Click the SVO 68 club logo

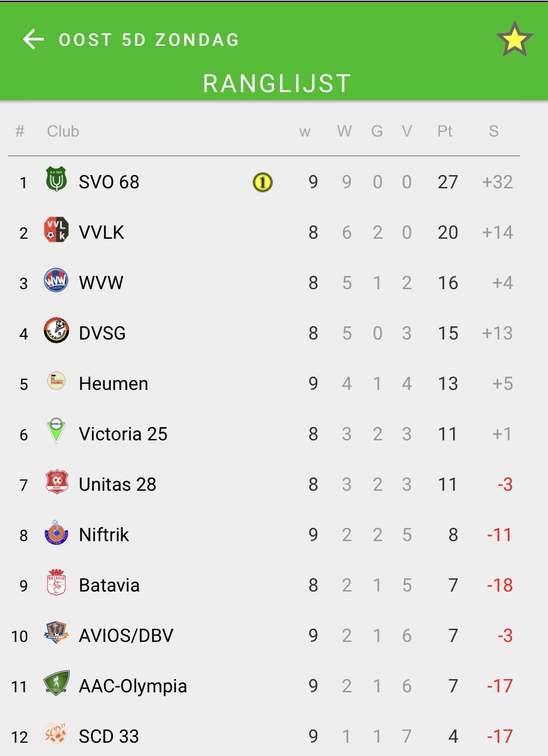(x=56, y=180)
